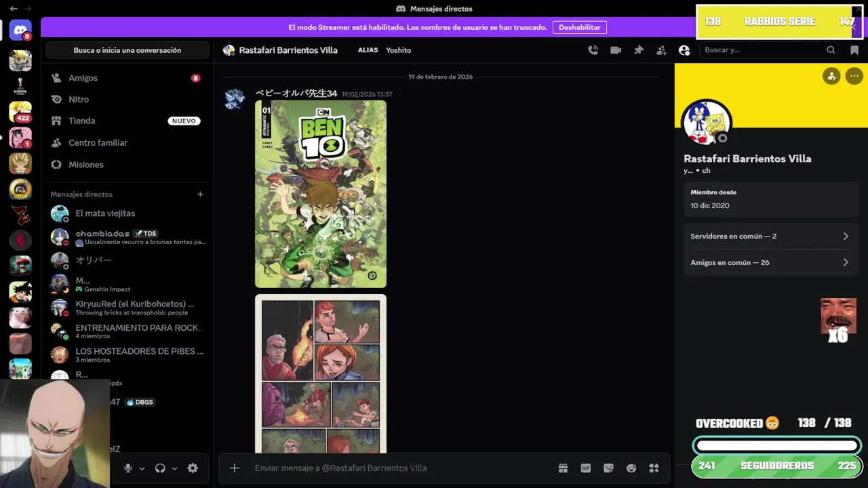
Task: Open Discord home direct messages icon
Action: click(20, 30)
